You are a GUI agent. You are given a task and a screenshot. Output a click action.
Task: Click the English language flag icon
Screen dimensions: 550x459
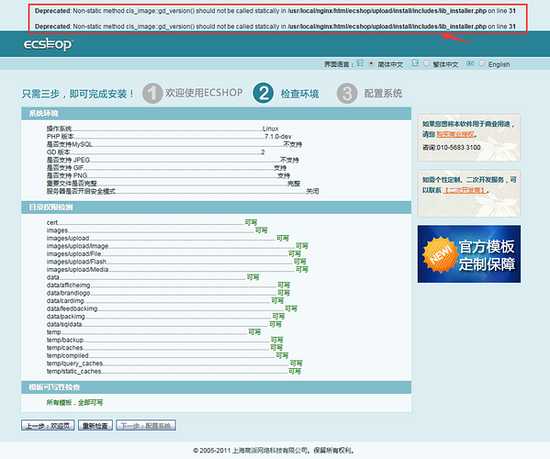tap(470, 63)
